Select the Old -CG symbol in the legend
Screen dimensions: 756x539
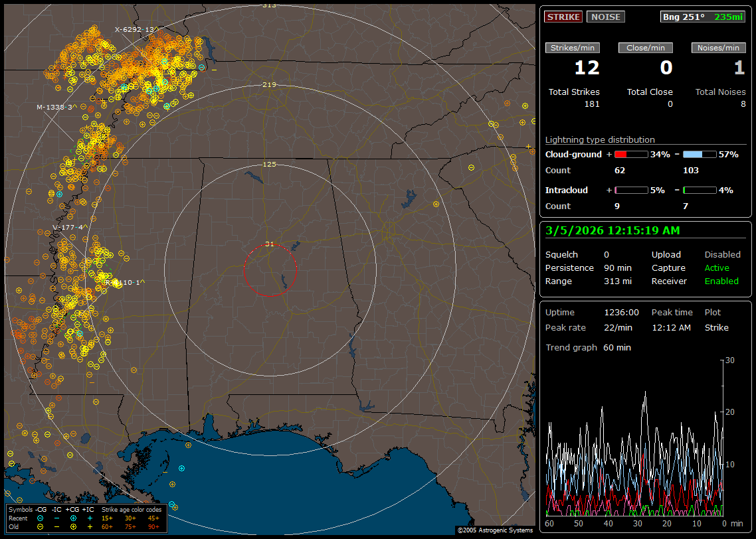pyautogui.click(x=41, y=526)
